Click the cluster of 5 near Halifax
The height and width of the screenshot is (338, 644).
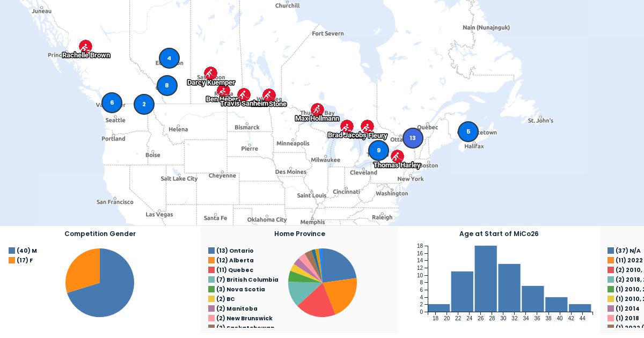(468, 131)
